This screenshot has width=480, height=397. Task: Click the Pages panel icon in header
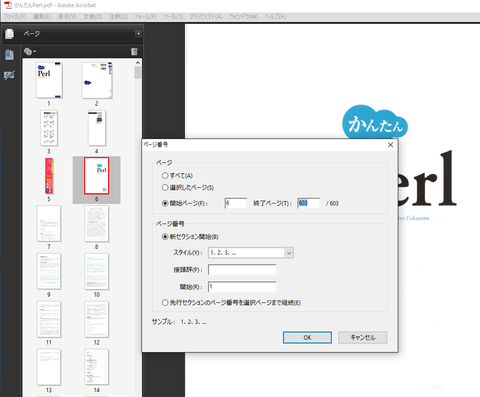[9, 34]
